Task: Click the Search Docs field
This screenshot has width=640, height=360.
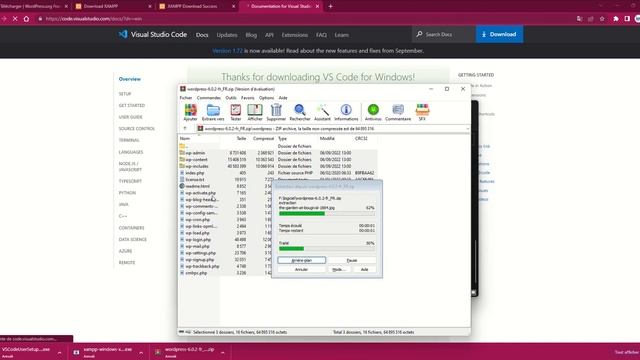Action: click(444, 34)
